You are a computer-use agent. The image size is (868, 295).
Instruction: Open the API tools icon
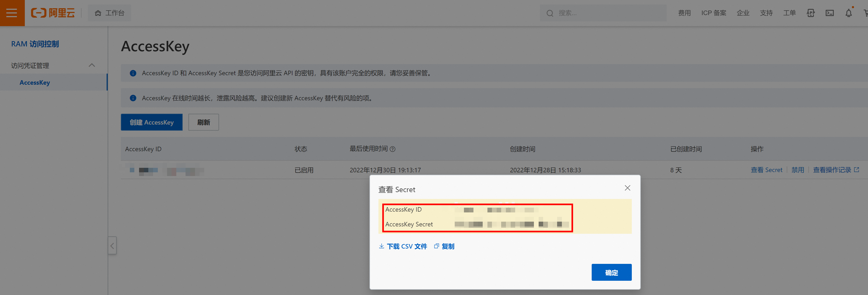tap(810, 13)
